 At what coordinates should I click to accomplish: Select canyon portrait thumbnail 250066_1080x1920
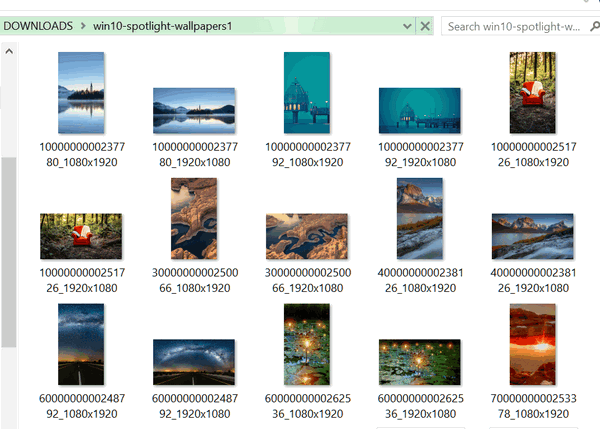(194, 219)
